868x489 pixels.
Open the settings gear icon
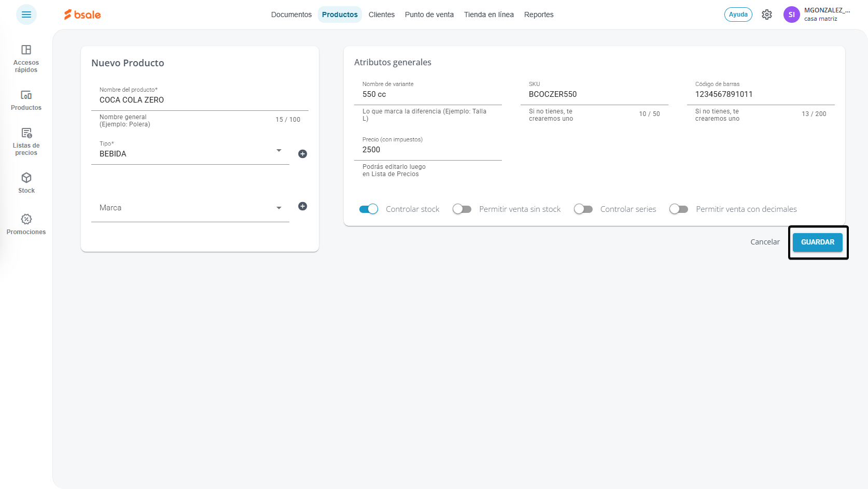tap(767, 15)
